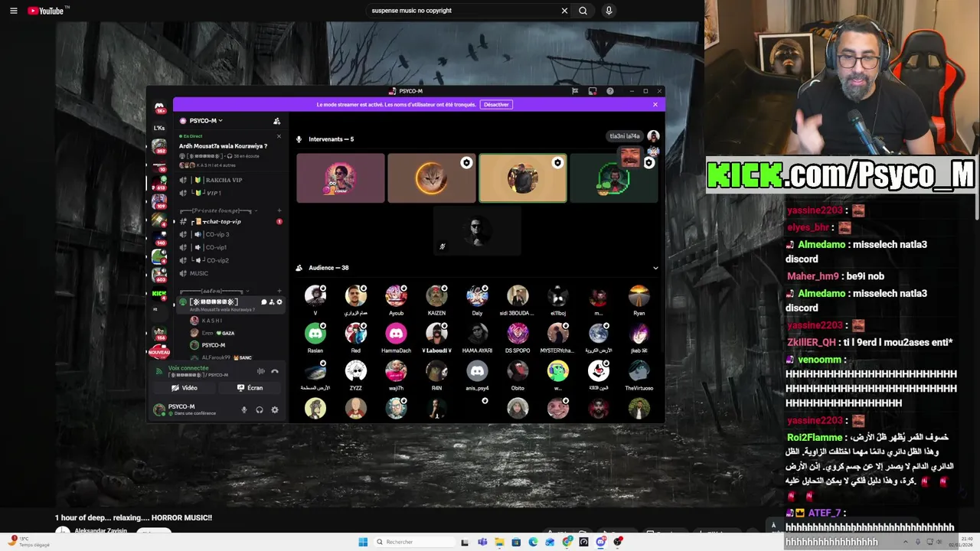Screen dimensions: 980x551
Task: Add a channel in the salon category
Action: point(279,291)
